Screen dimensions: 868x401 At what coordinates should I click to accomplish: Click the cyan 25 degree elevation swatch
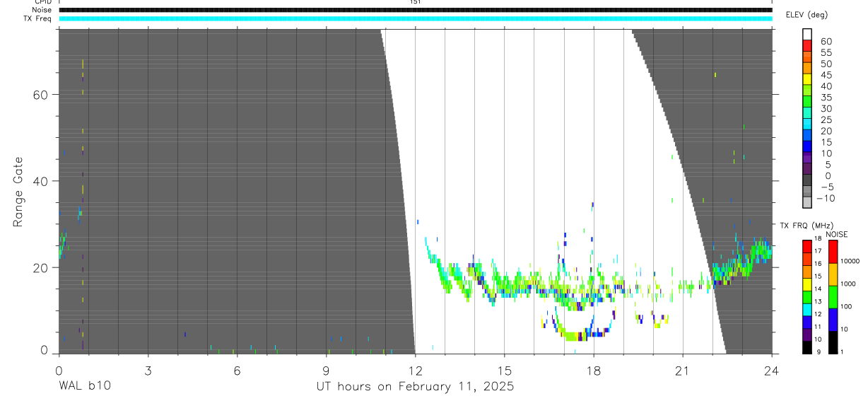807,124
